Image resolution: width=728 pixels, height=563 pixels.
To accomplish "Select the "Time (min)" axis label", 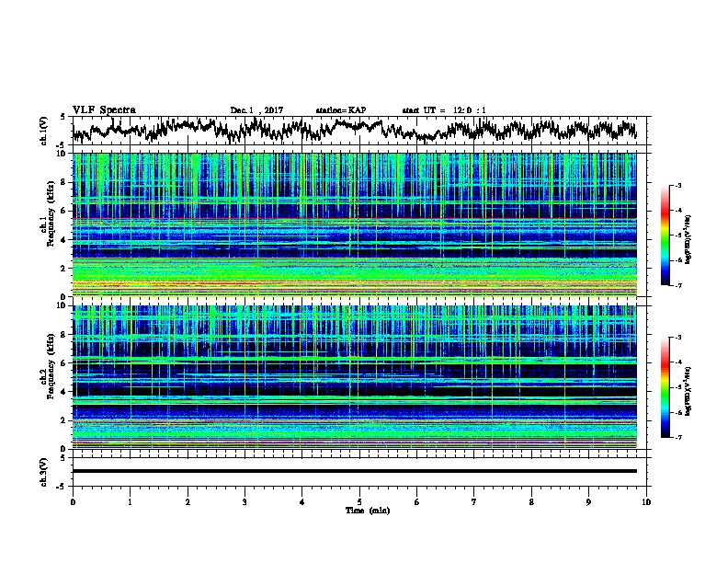I will point(368,511).
